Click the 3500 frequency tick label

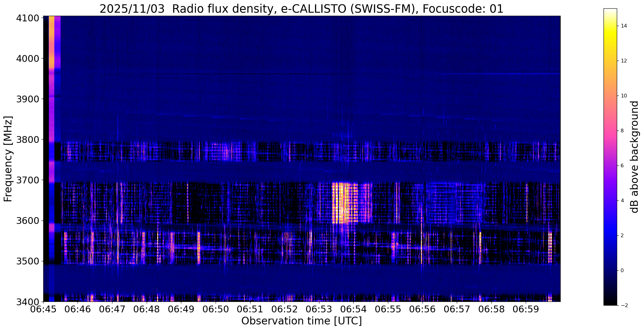[27, 261]
